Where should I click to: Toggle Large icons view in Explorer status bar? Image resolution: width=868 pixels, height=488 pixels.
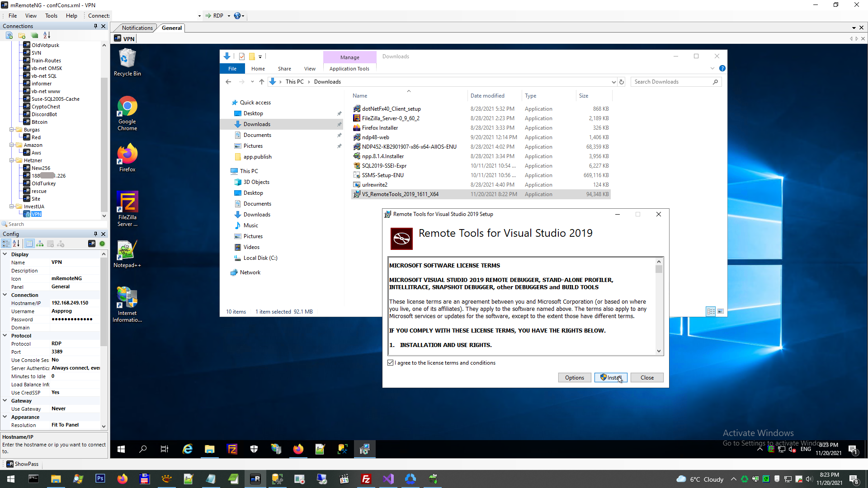pyautogui.click(x=721, y=311)
